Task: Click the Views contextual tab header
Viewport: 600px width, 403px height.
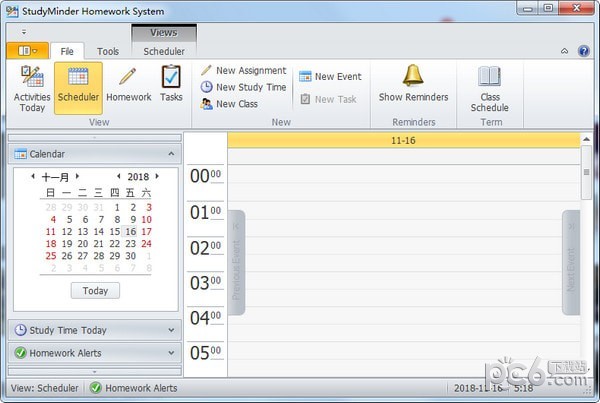Action: (164, 33)
